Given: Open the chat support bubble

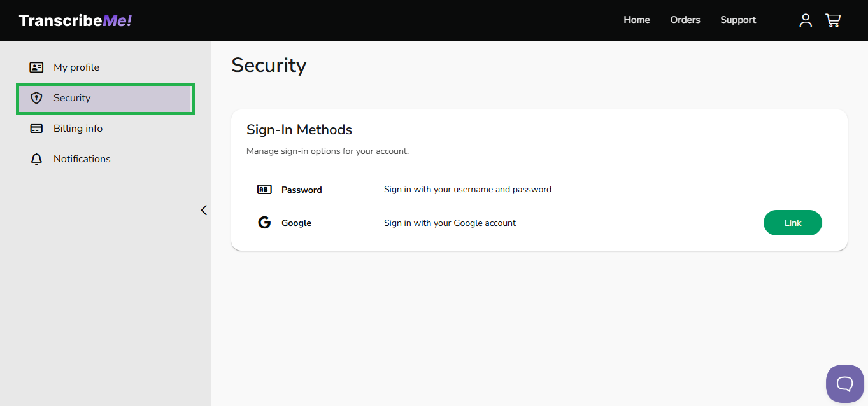Looking at the screenshot, I should point(844,383).
